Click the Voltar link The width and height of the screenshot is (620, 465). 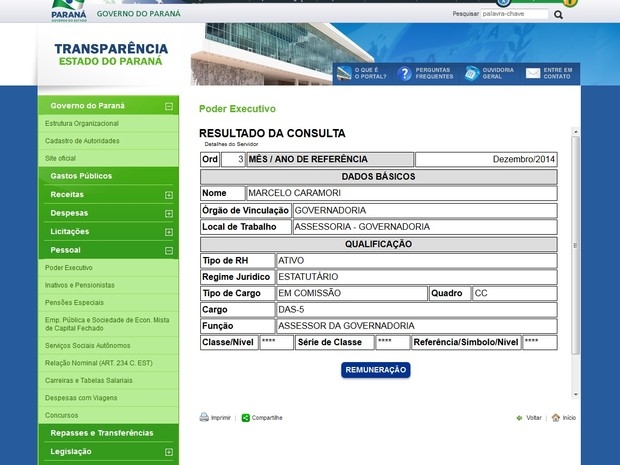point(534,418)
